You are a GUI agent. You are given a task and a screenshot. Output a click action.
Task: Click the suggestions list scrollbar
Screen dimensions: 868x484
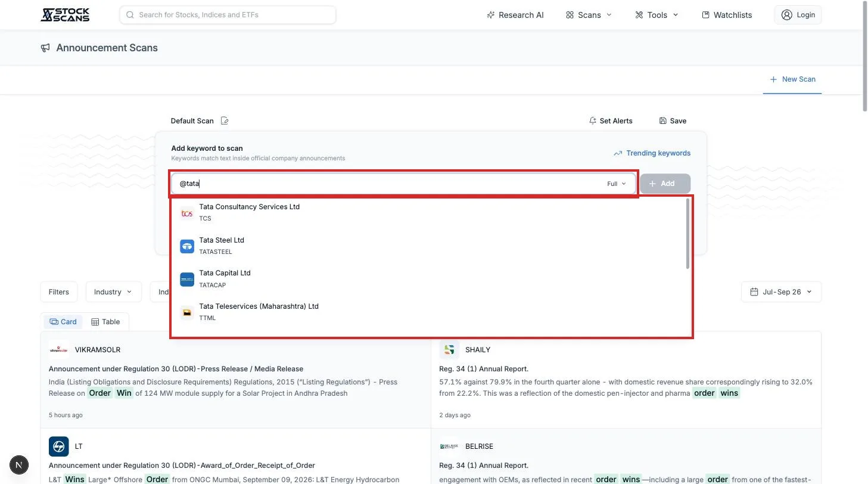[x=687, y=234]
